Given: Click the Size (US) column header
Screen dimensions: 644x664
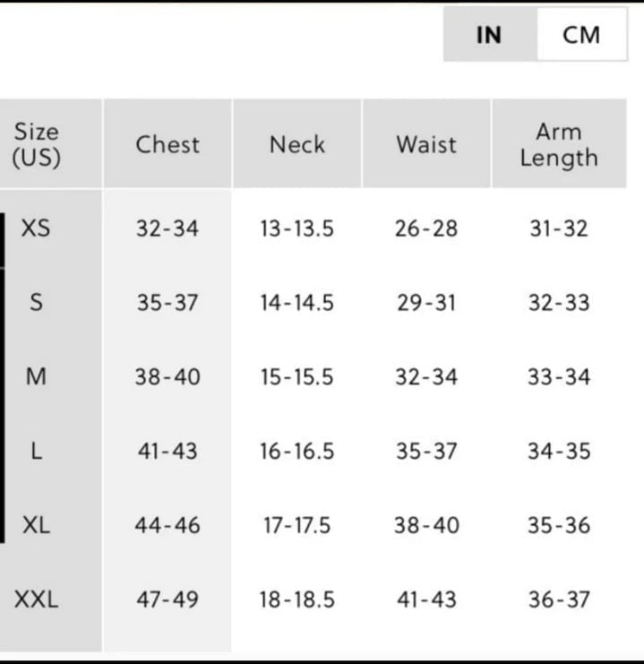Looking at the screenshot, I should pyautogui.click(x=37, y=144).
